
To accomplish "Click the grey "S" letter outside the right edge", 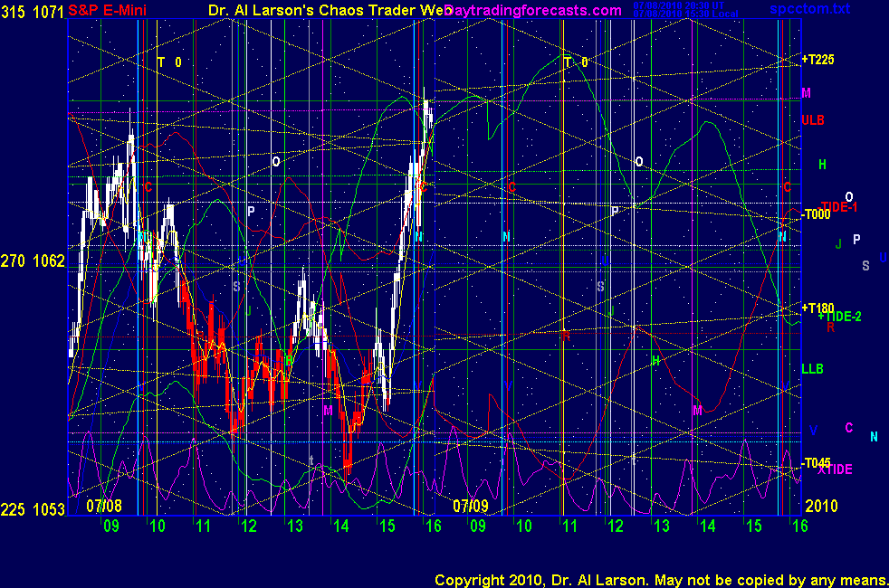I will tap(865, 266).
